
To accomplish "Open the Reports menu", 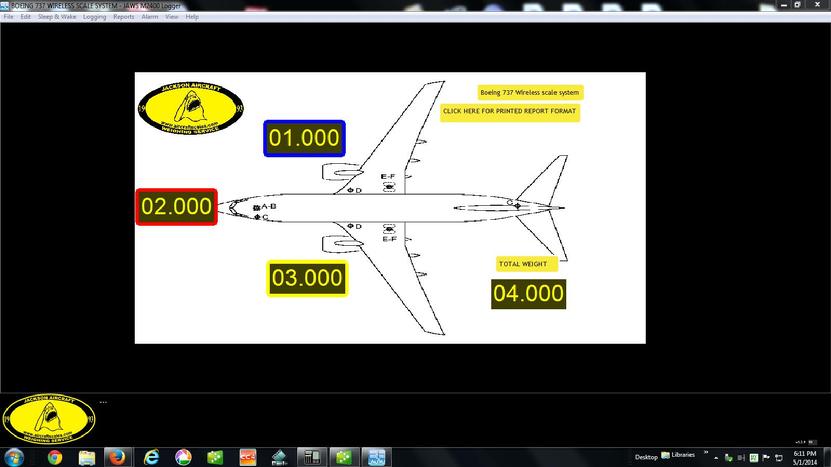I will [x=123, y=17].
